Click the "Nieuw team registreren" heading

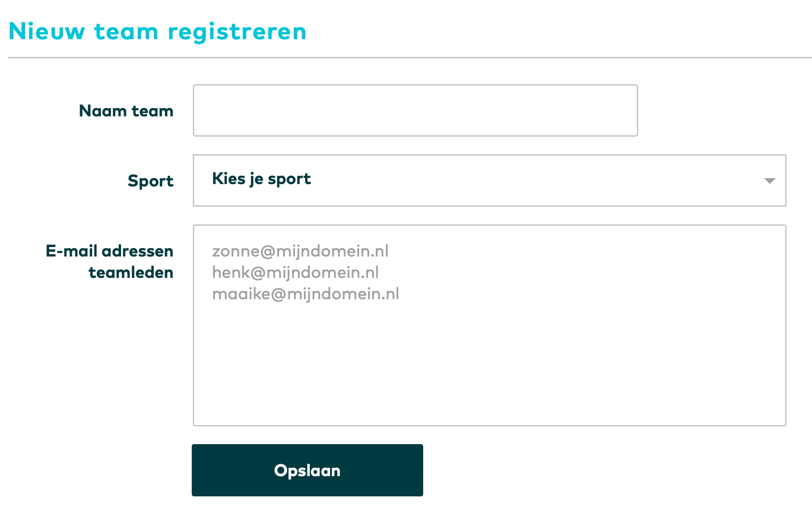(157, 31)
